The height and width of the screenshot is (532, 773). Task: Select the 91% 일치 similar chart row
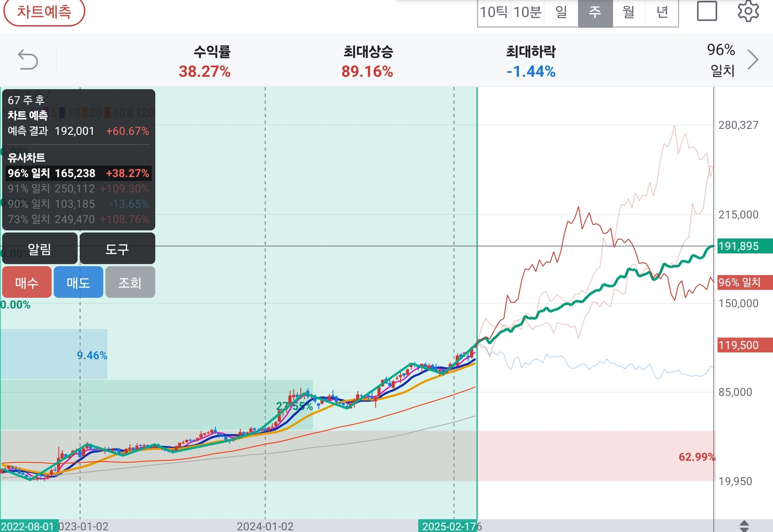coord(78,189)
